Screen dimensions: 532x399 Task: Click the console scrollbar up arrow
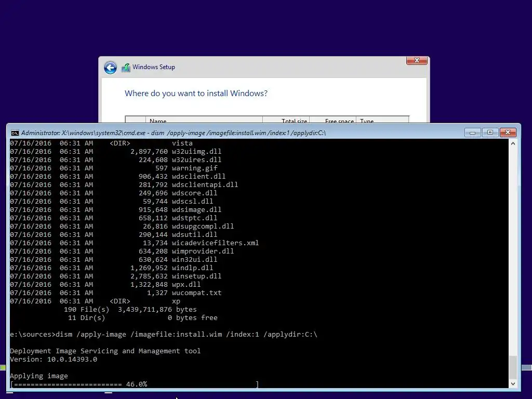pos(513,143)
